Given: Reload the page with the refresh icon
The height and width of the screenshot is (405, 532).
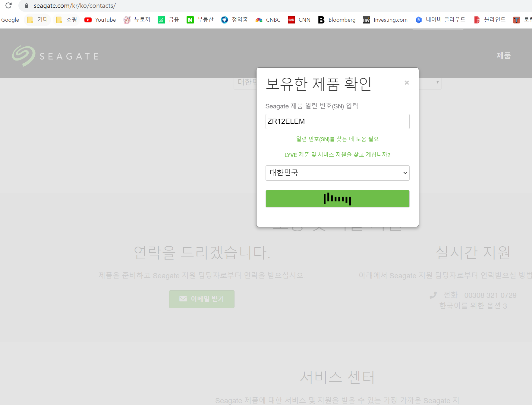Looking at the screenshot, I should click(8, 5).
